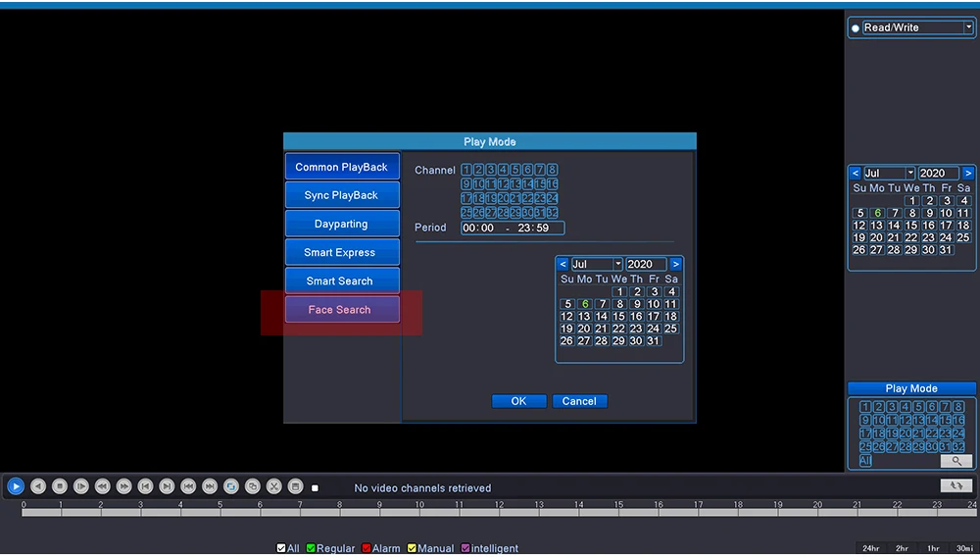The height and width of the screenshot is (560, 980).
Task: Toggle the repeat loop icon
Action: (231, 486)
